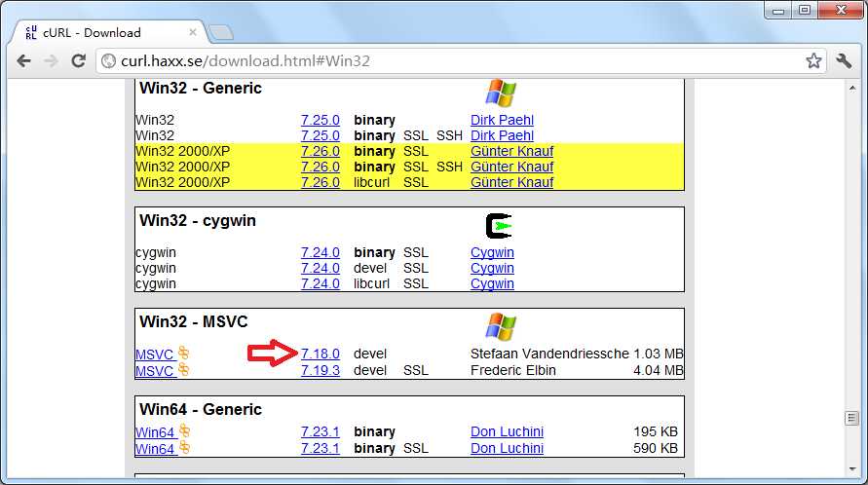This screenshot has height=485, width=868.
Task: Open Win64 link in 590 KB row
Action: pos(155,448)
